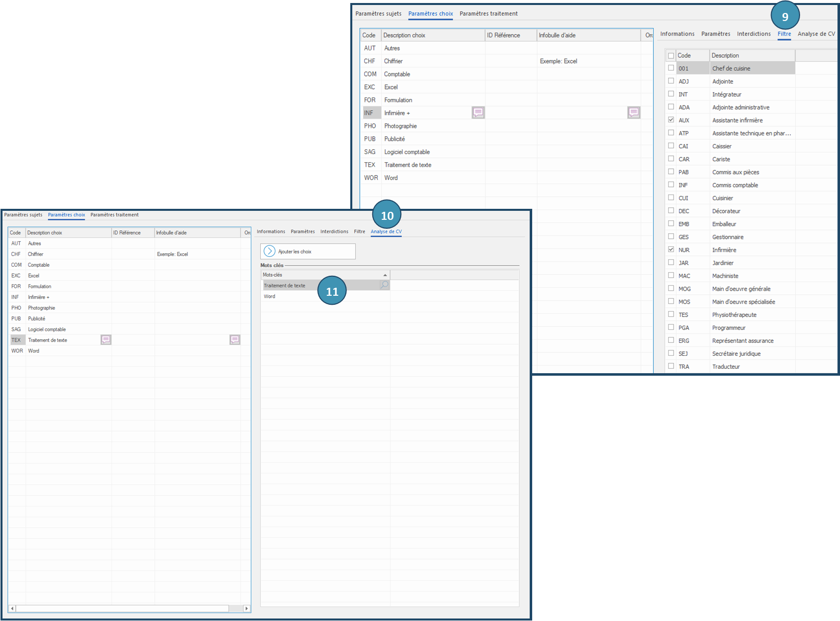
Task: Click the magnifier icon in Traitement de texte keyword
Action: click(384, 285)
